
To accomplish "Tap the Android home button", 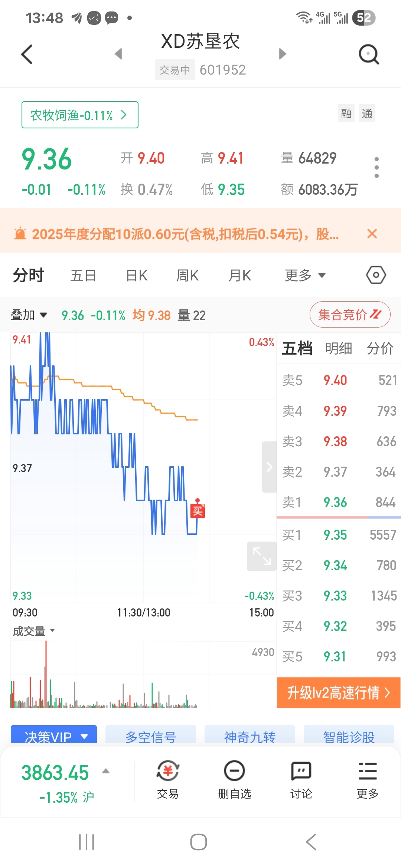I will click(199, 842).
